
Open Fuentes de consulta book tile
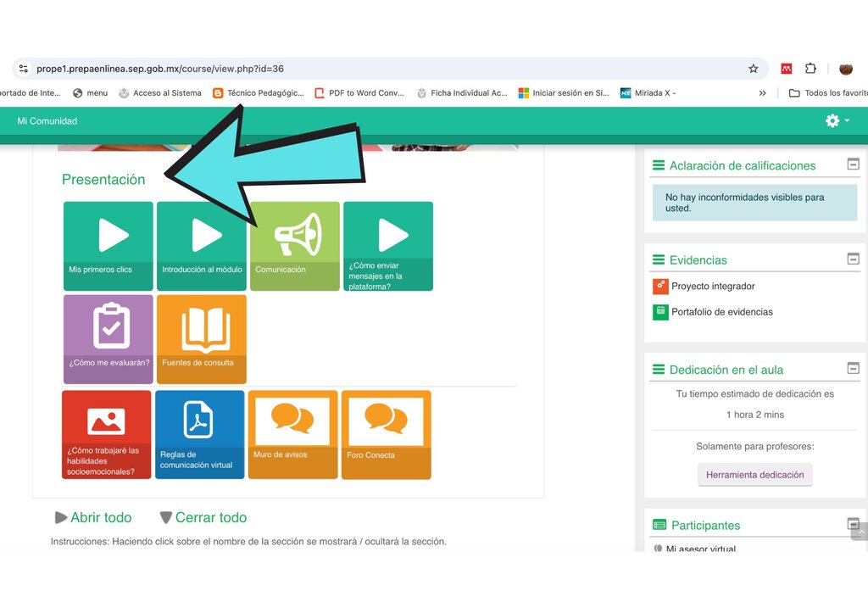202,339
